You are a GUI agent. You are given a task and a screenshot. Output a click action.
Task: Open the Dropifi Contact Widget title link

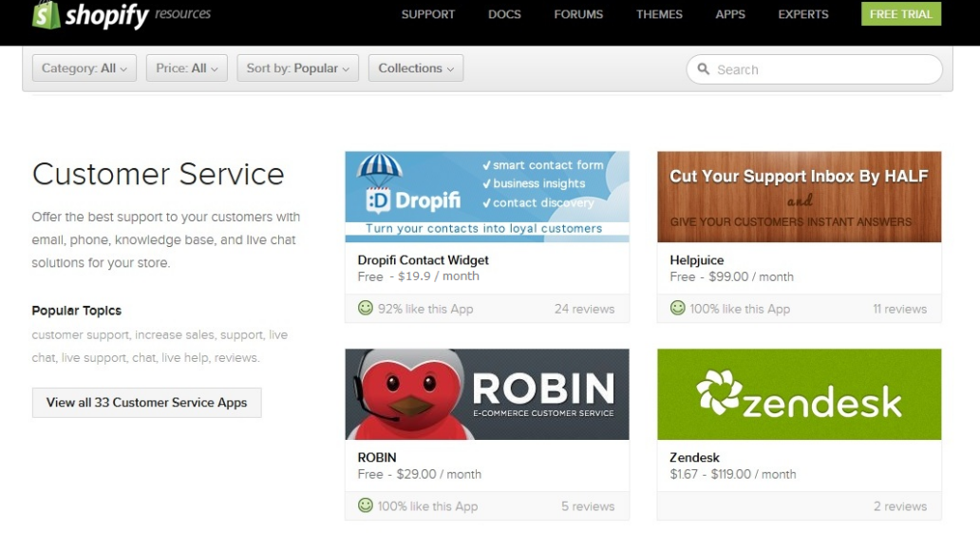tap(423, 260)
